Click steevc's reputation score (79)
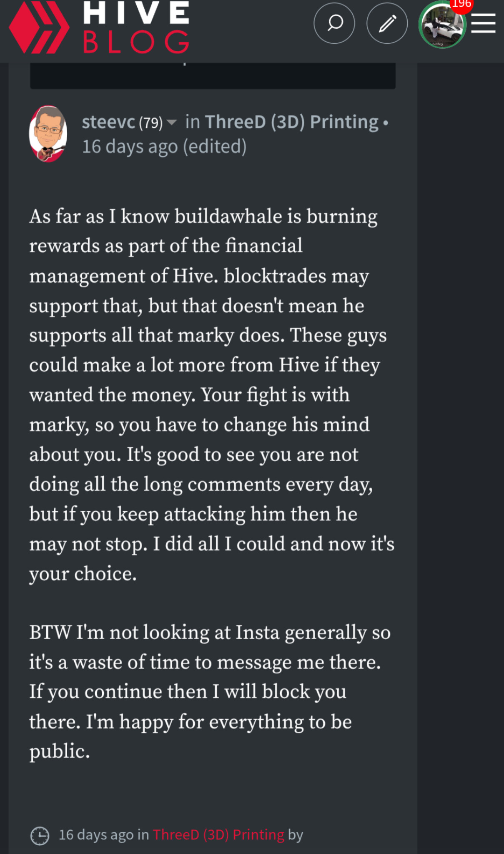 coord(150,123)
